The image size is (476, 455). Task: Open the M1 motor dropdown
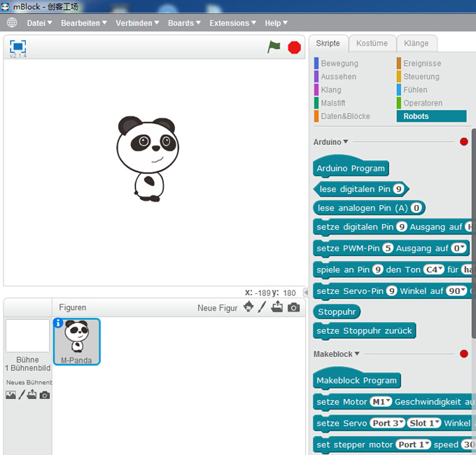click(381, 402)
